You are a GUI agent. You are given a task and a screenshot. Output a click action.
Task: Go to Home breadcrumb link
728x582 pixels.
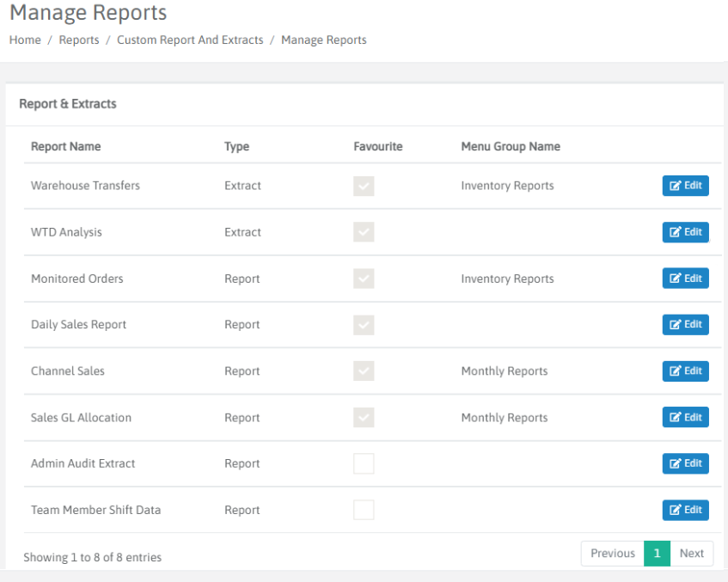(x=25, y=40)
